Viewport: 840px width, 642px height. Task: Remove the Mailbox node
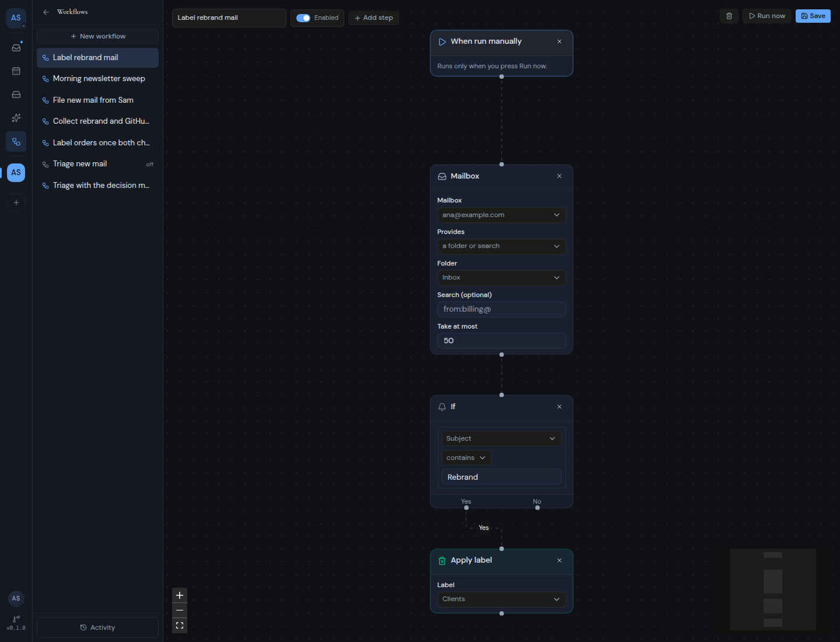pyautogui.click(x=559, y=176)
